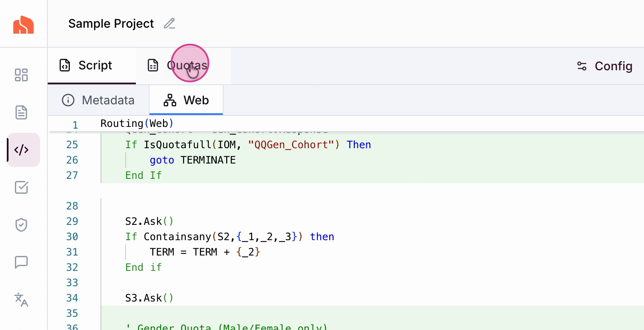Image resolution: width=644 pixels, height=330 pixels.
Task: Click line number 31 in the gutter
Action: 72,252
